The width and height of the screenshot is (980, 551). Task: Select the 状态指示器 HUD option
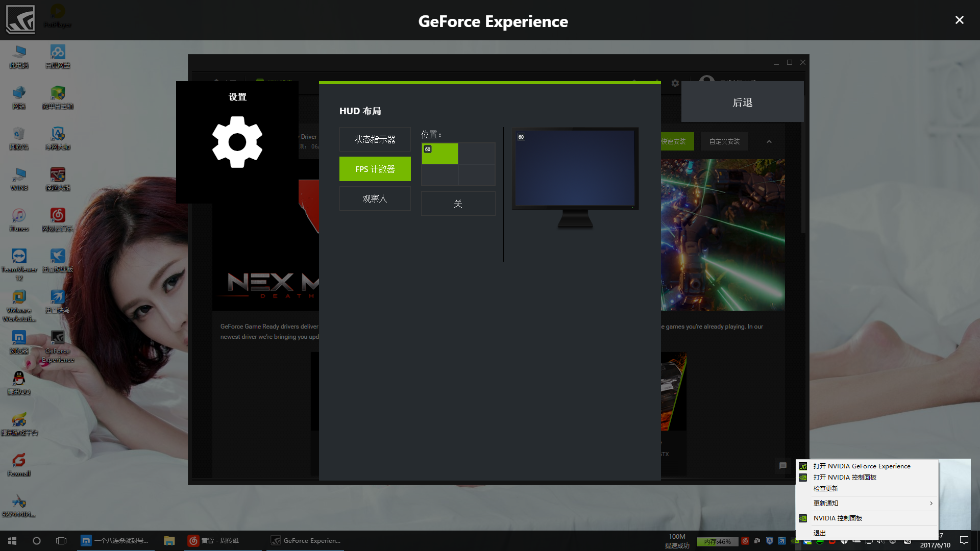point(375,139)
